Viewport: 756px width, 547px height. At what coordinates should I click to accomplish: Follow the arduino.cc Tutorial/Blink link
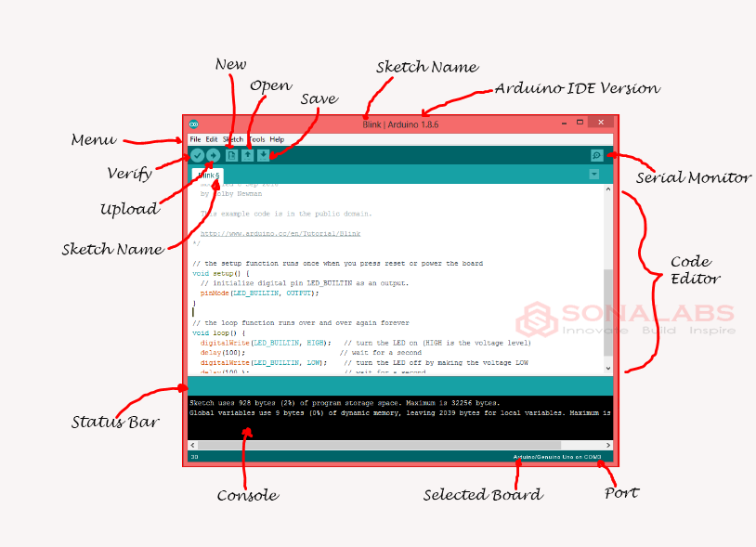click(280, 234)
